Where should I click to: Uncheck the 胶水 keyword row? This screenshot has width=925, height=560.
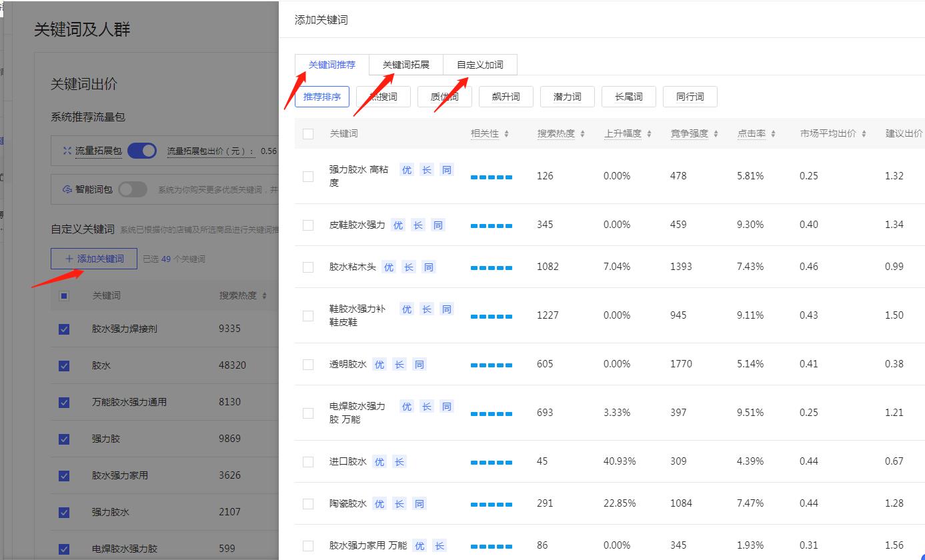[x=64, y=366]
